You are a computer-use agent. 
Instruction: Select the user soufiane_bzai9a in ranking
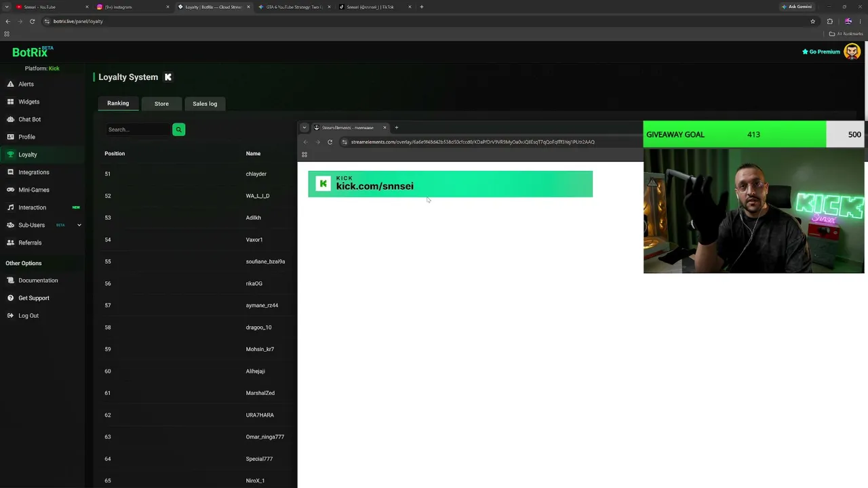265,262
